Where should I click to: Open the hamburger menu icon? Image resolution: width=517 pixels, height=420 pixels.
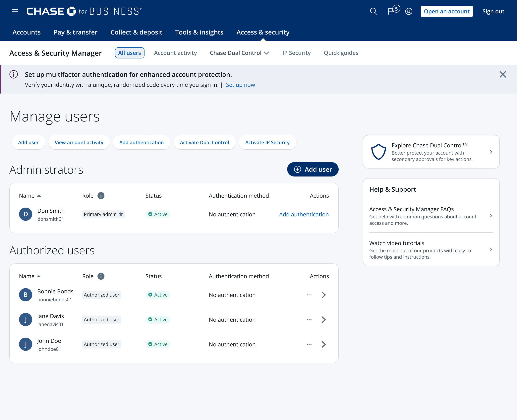(15, 11)
